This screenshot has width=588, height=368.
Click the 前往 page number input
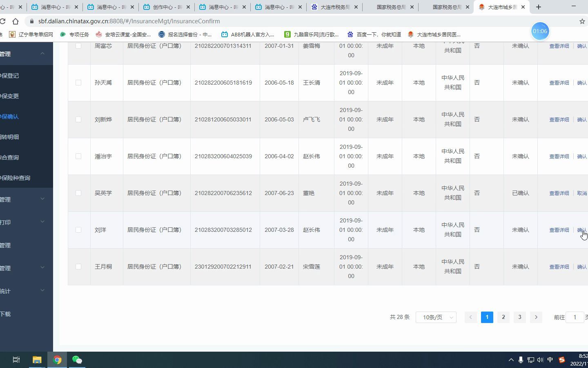pyautogui.click(x=575, y=317)
